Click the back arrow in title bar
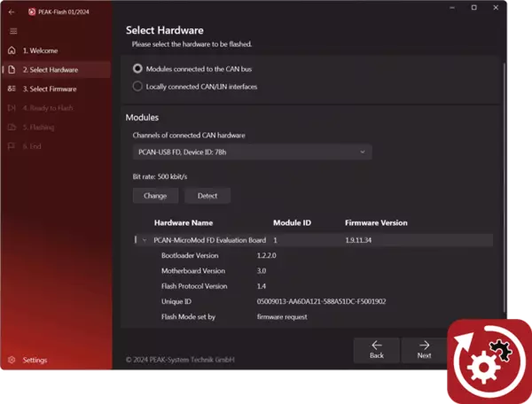 coord(12,12)
